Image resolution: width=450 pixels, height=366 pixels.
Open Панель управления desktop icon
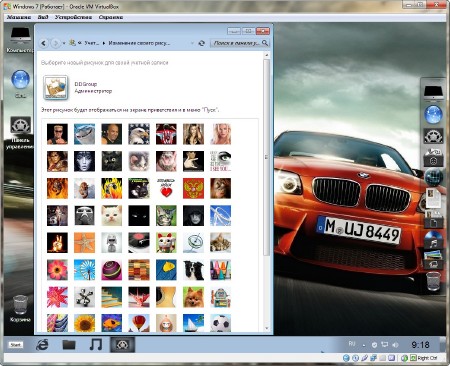[x=20, y=133]
